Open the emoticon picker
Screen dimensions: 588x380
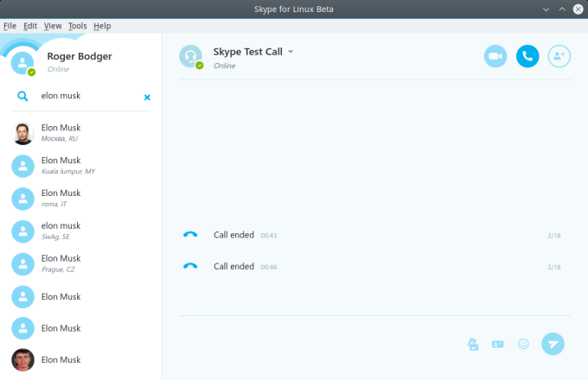pos(523,344)
